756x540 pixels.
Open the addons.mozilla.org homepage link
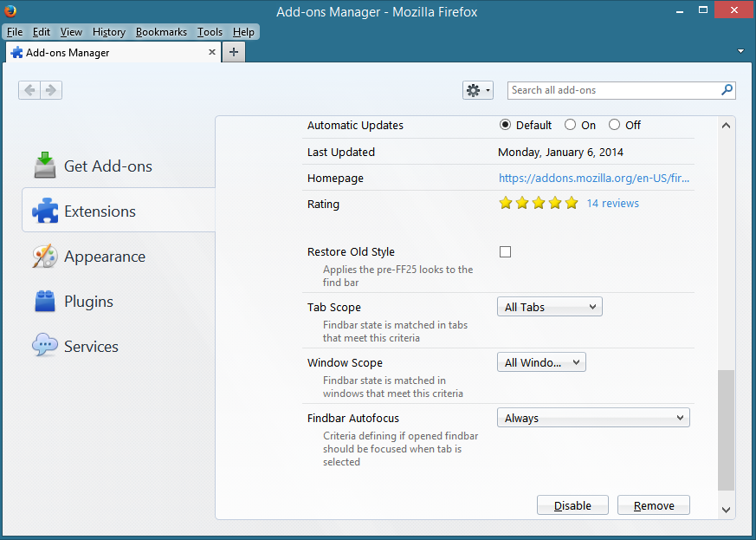pos(594,178)
